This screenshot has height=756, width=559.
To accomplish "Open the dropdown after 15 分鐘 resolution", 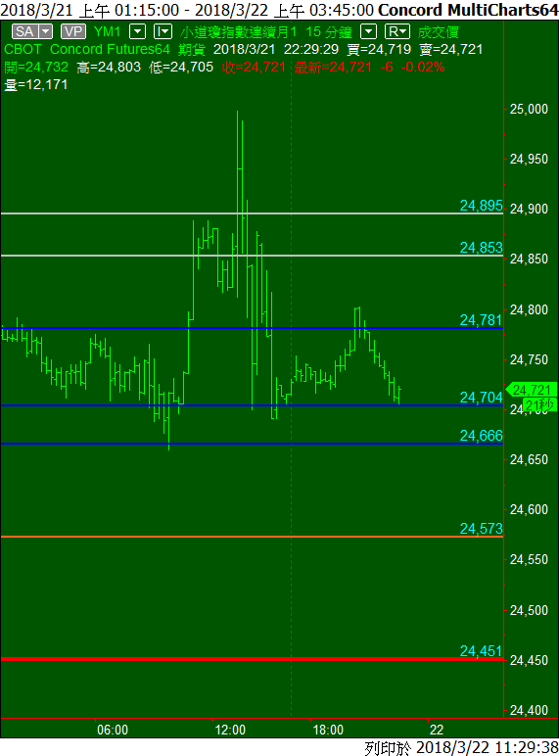I will pyautogui.click(x=369, y=31).
